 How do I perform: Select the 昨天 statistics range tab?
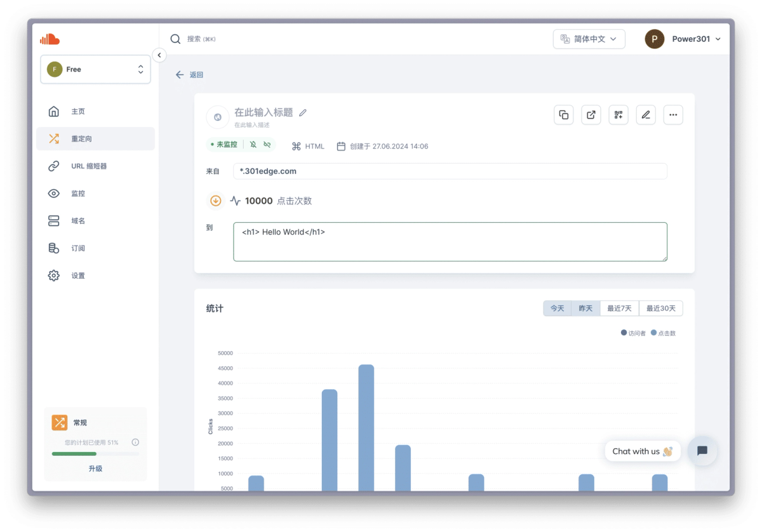click(x=585, y=309)
